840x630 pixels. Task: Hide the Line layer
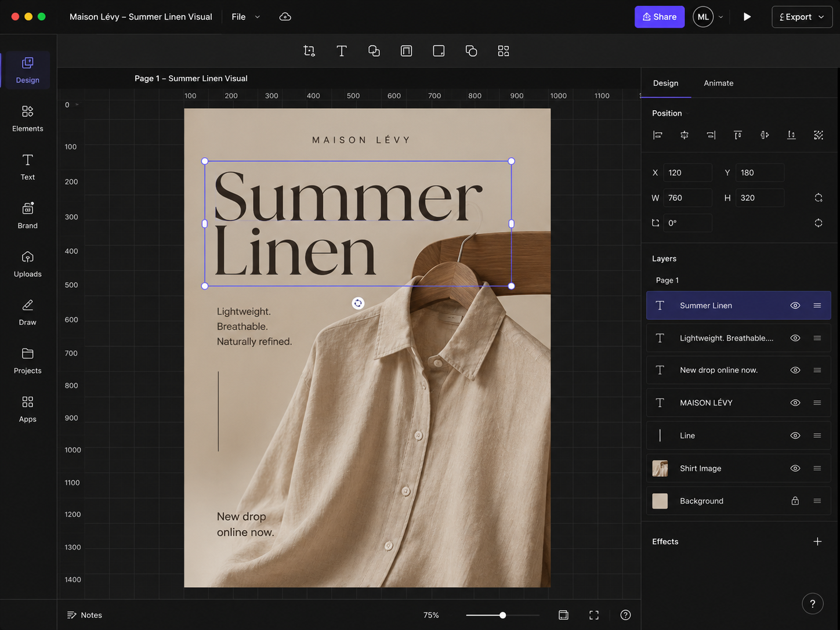(x=795, y=436)
